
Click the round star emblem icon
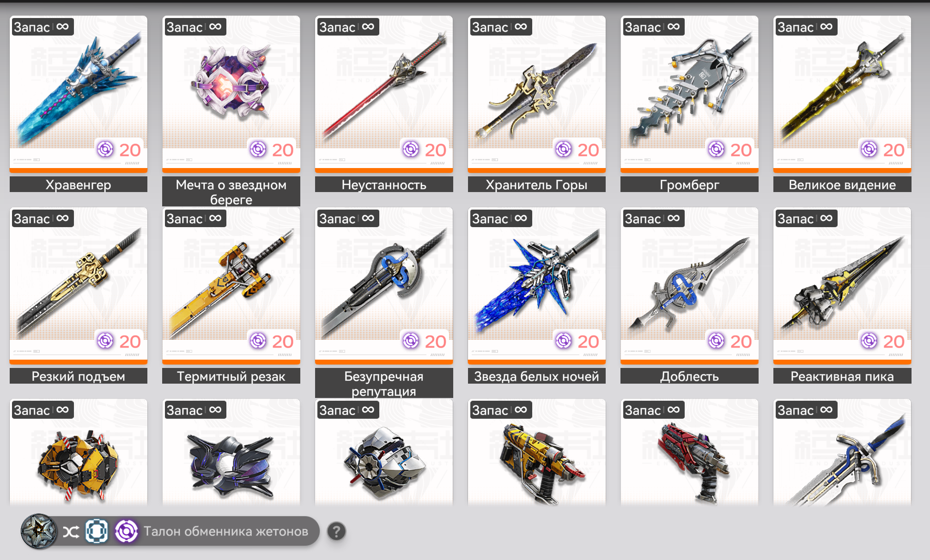pos(39,531)
